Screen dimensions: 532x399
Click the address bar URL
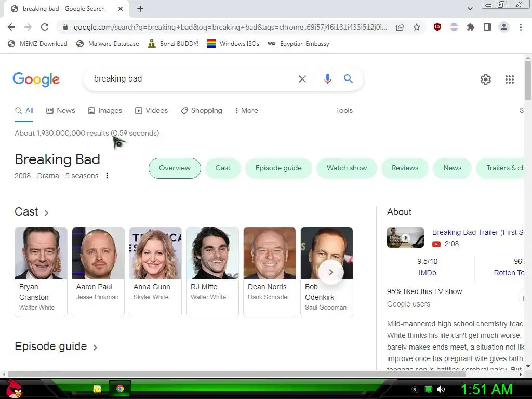coord(230,27)
